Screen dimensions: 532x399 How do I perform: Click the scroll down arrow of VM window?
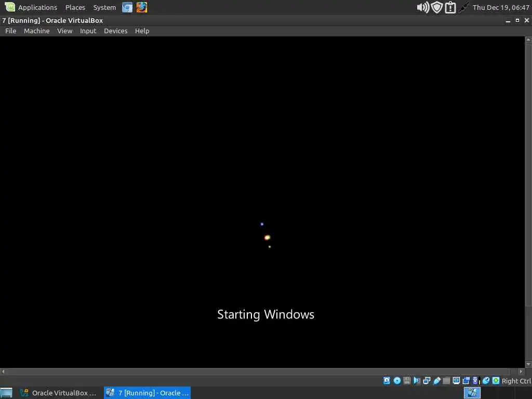click(x=528, y=364)
